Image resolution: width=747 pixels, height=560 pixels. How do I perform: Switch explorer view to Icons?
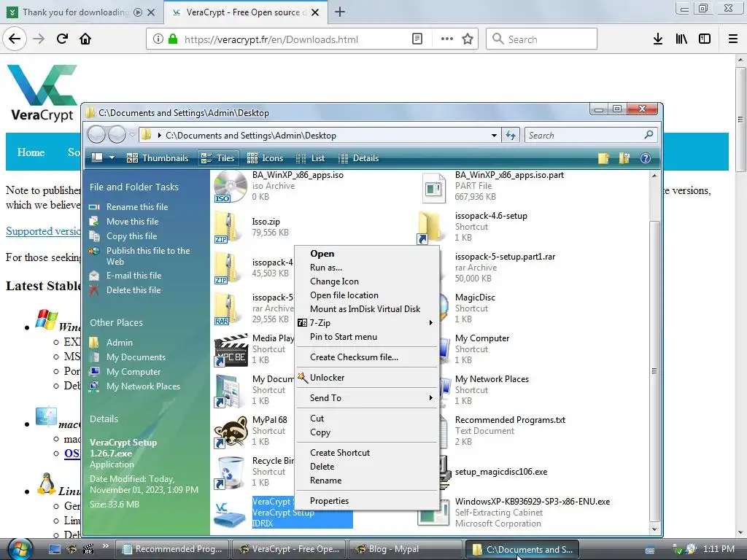point(266,158)
